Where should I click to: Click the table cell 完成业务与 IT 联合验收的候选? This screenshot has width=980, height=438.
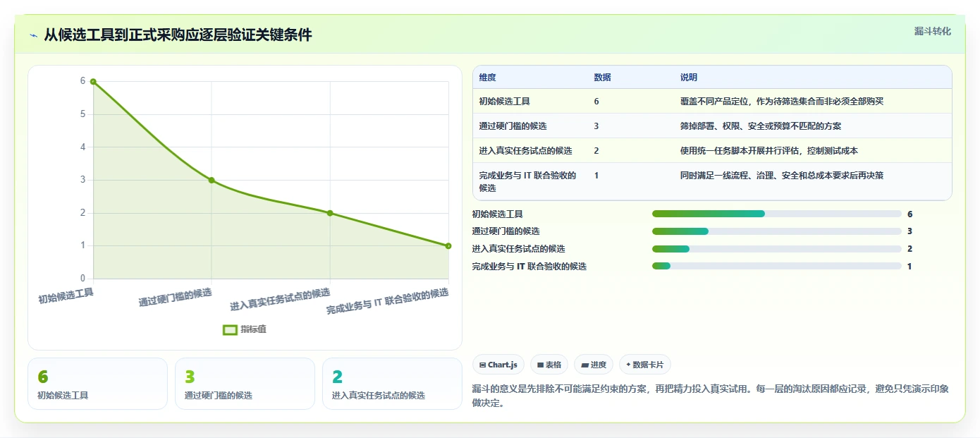528,182
